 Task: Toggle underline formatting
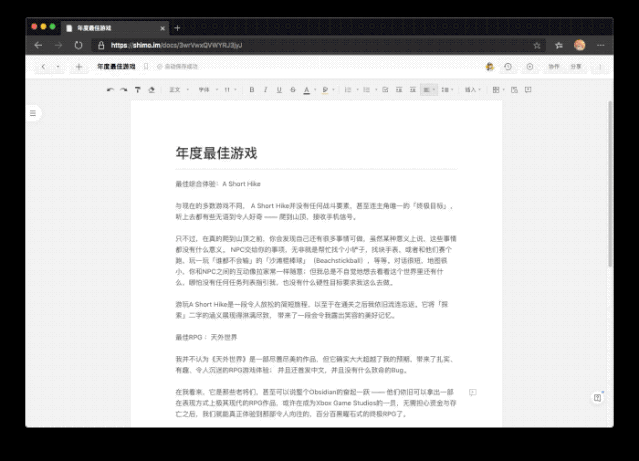pyautogui.click(x=279, y=90)
